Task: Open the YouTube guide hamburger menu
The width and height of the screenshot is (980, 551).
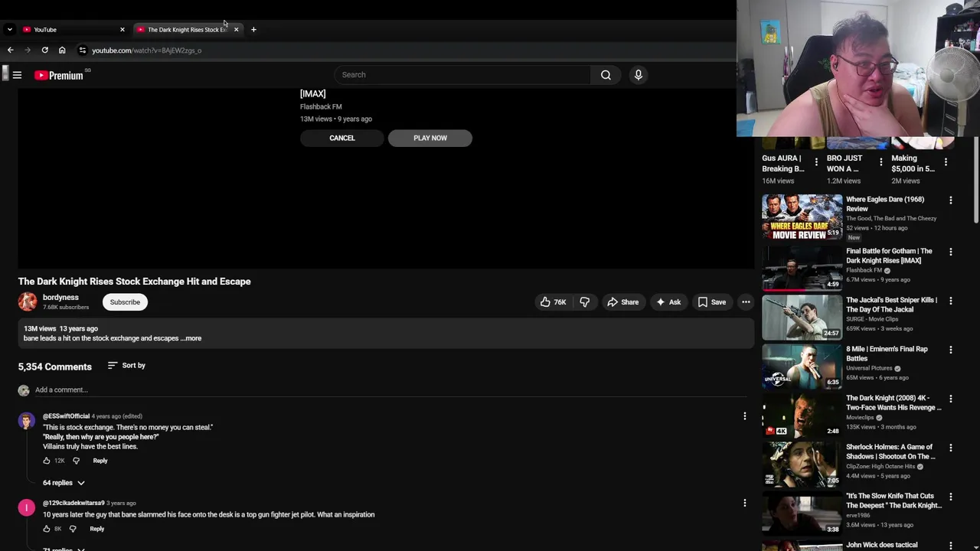Action: [17, 75]
